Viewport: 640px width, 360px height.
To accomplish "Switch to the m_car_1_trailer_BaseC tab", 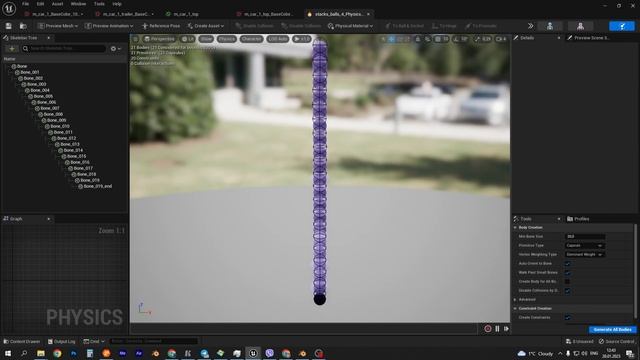I will click(124, 14).
